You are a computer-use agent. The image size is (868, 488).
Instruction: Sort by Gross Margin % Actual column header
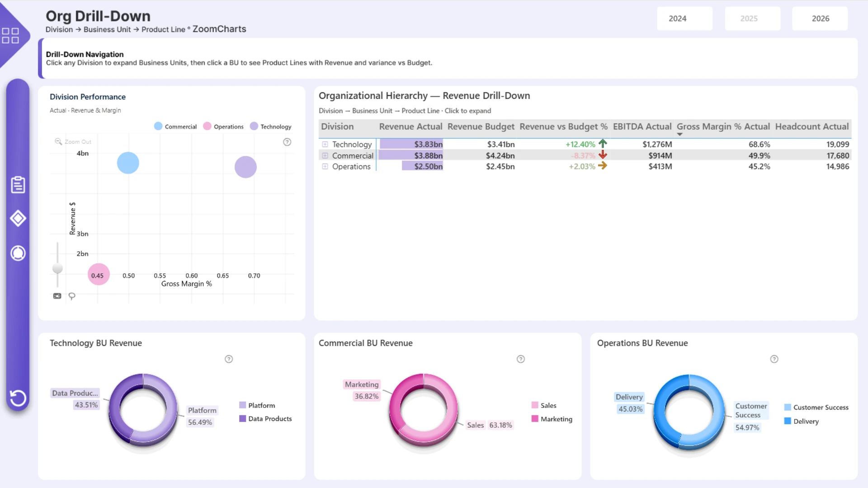[723, 127]
